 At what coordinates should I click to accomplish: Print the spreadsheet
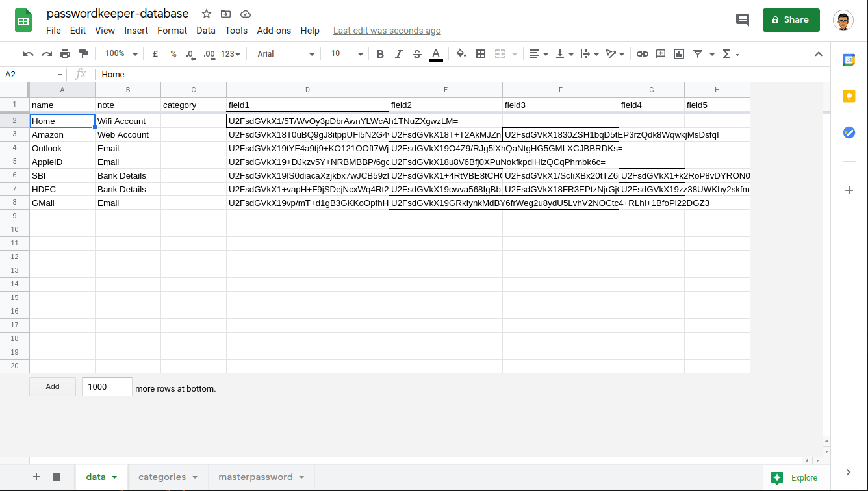pos(65,54)
